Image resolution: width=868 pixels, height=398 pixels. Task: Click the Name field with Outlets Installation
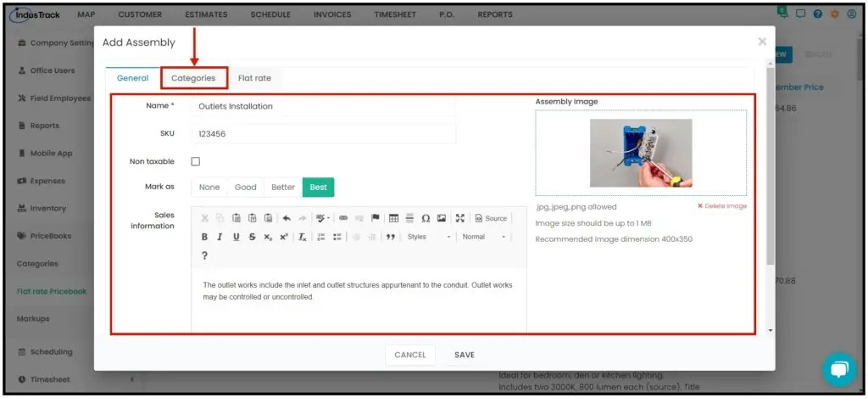[x=324, y=106]
